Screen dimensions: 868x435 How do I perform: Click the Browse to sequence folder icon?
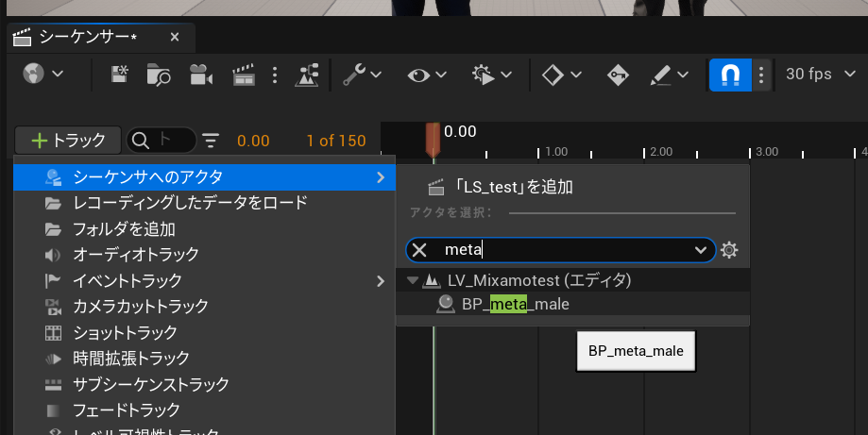coord(159,75)
